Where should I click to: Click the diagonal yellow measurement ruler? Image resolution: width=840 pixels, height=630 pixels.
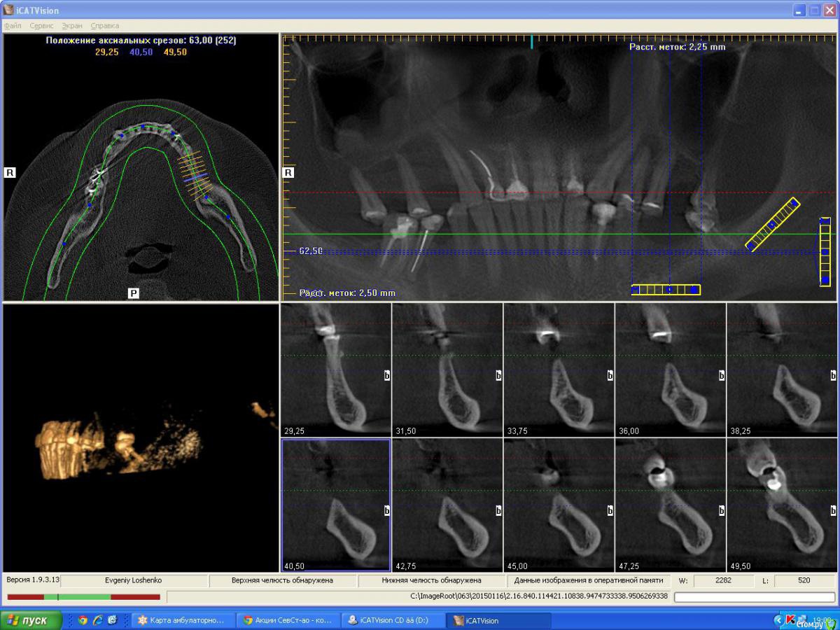(773, 225)
